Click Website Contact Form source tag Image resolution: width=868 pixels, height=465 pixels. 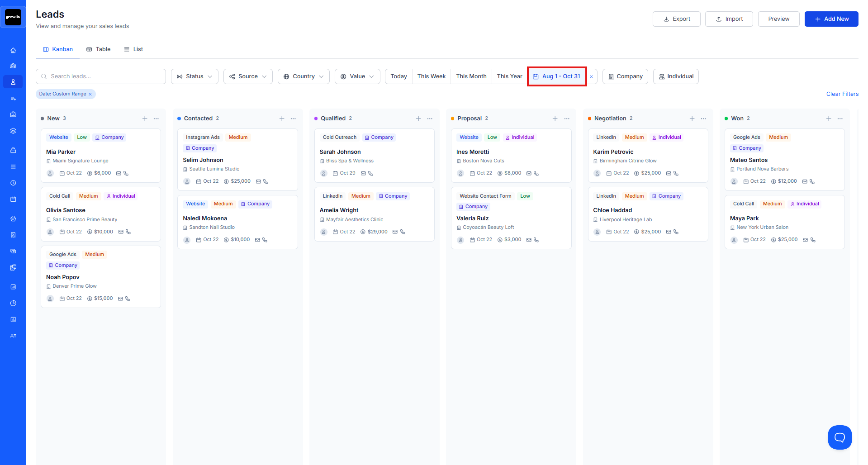coord(485,196)
